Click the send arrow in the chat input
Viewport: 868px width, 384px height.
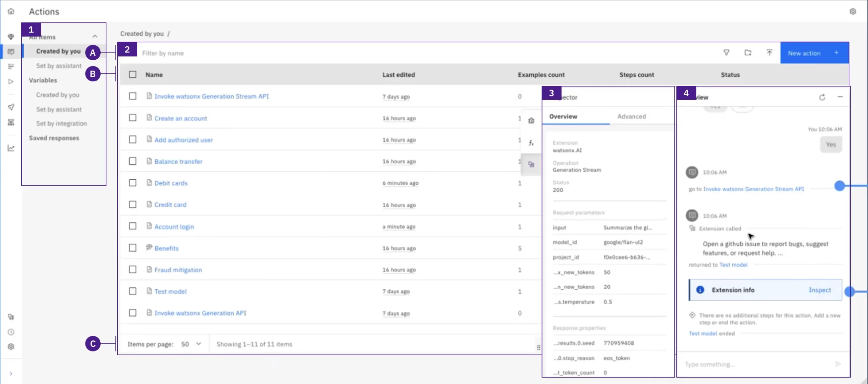click(838, 364)
